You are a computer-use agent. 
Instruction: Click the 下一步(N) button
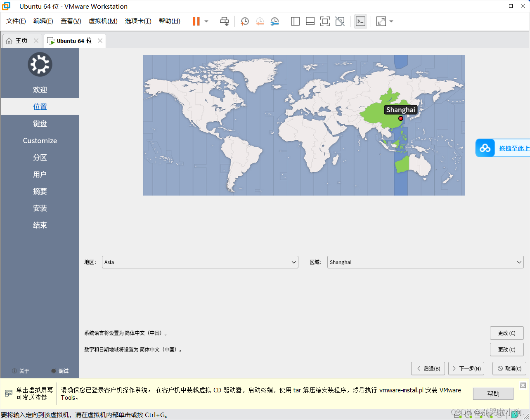coord(466,368)
